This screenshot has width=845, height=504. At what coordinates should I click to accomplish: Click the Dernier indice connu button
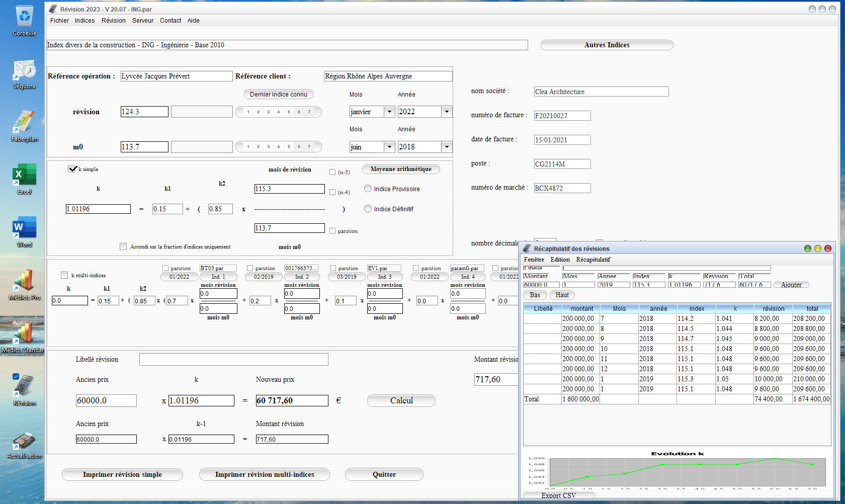[x=279, y=94]
